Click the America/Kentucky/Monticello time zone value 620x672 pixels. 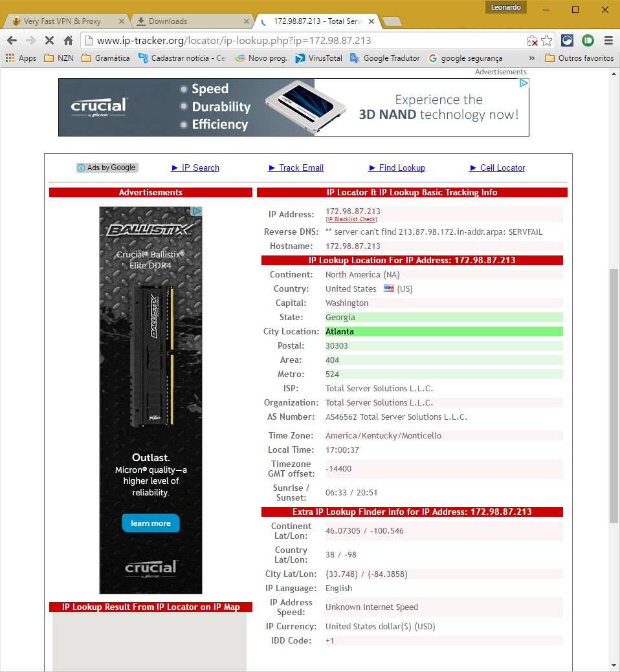[x=383, y=435]
